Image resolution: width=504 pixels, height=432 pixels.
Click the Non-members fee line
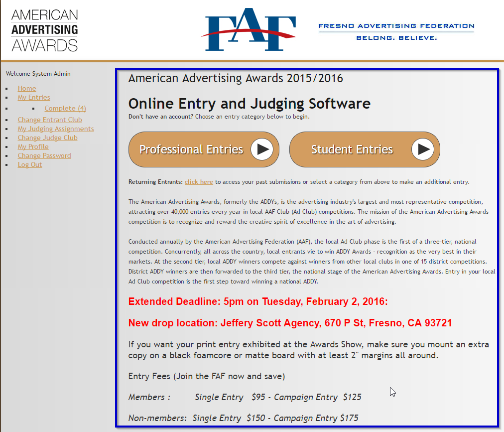[244, 418]
